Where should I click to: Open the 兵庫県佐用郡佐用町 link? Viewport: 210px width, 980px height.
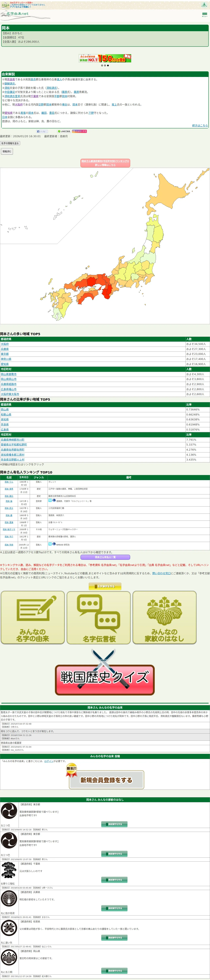coord(13,450)
